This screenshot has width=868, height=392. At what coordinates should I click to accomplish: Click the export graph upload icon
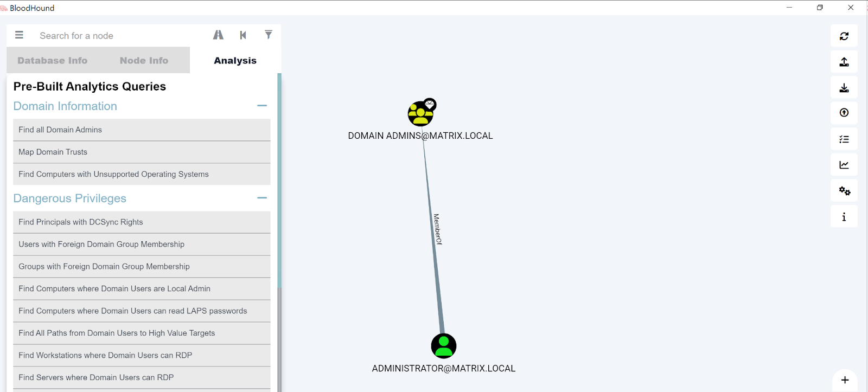pos(844,62)
